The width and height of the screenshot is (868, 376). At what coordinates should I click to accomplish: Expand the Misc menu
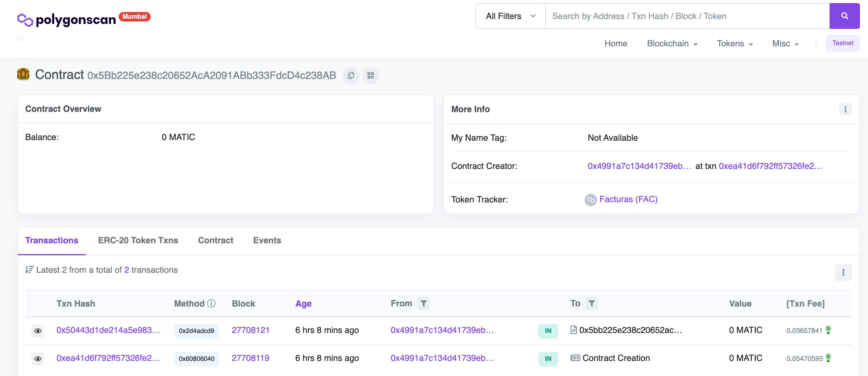(786, 43)
